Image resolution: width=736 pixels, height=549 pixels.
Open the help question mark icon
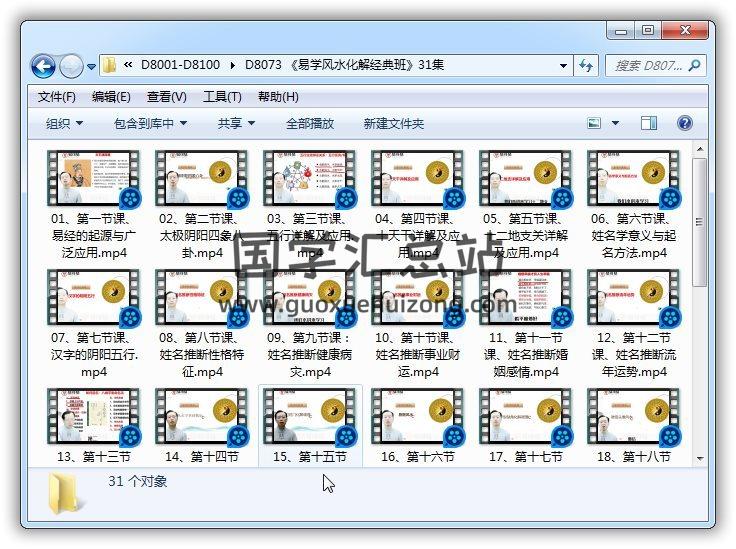coord(685,124)
